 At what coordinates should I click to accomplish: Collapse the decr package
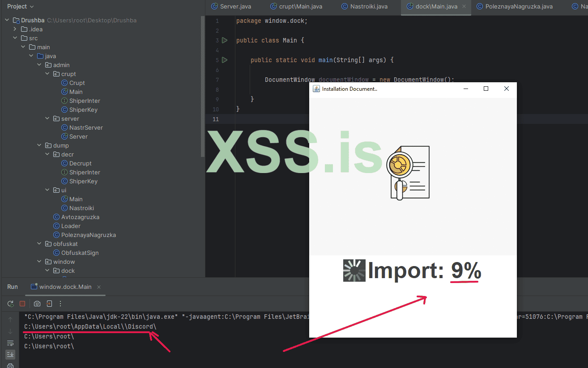tap(48, 154)
